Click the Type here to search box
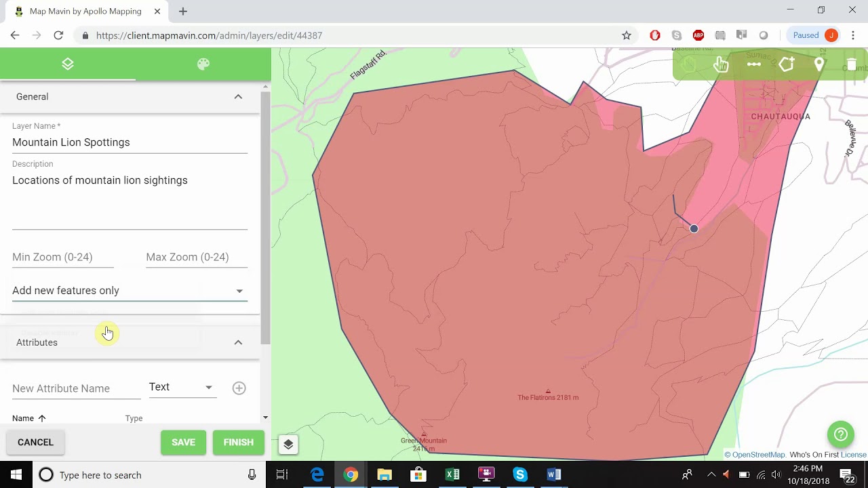 [149, 474]
